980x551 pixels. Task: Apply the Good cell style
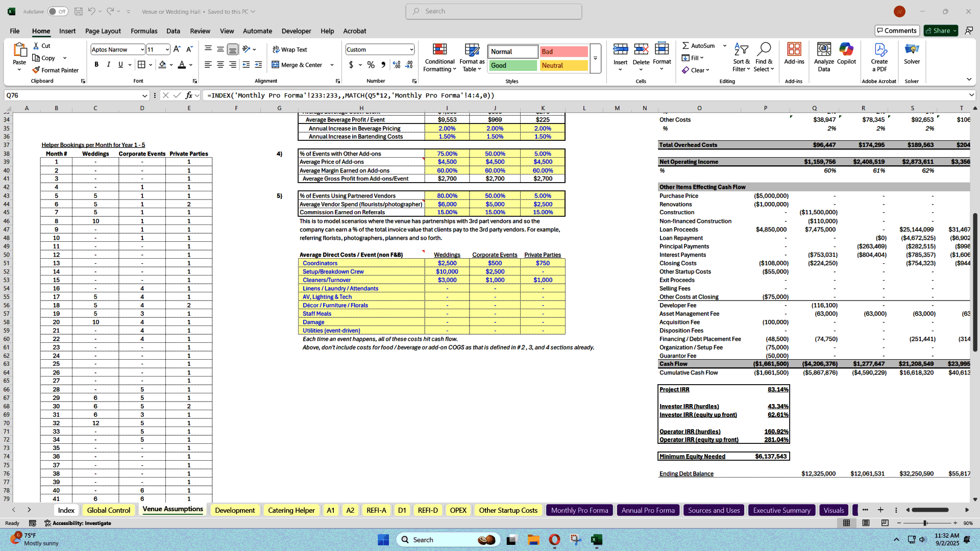point(513,65)
